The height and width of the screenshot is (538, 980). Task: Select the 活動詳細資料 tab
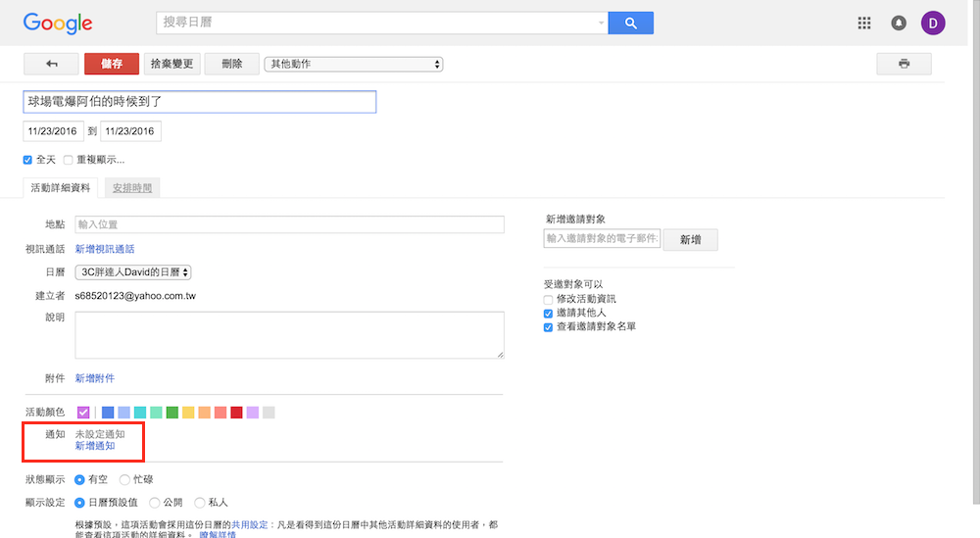pos(61,188)
